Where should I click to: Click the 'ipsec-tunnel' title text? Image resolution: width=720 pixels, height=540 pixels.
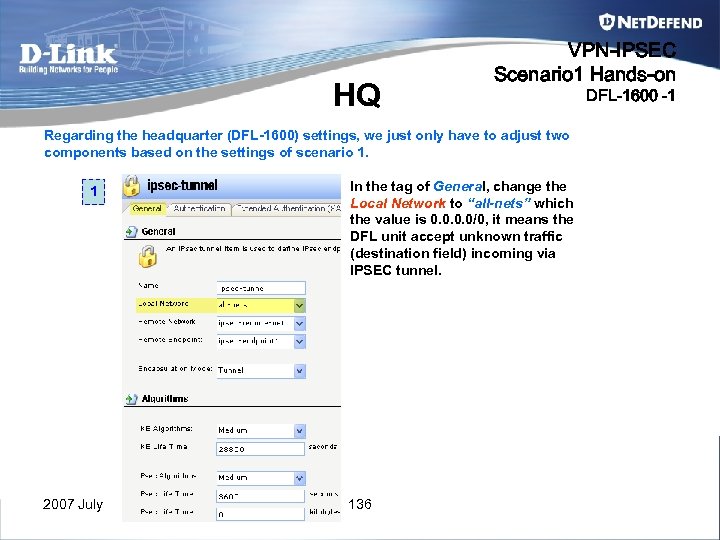coord(182,186)
